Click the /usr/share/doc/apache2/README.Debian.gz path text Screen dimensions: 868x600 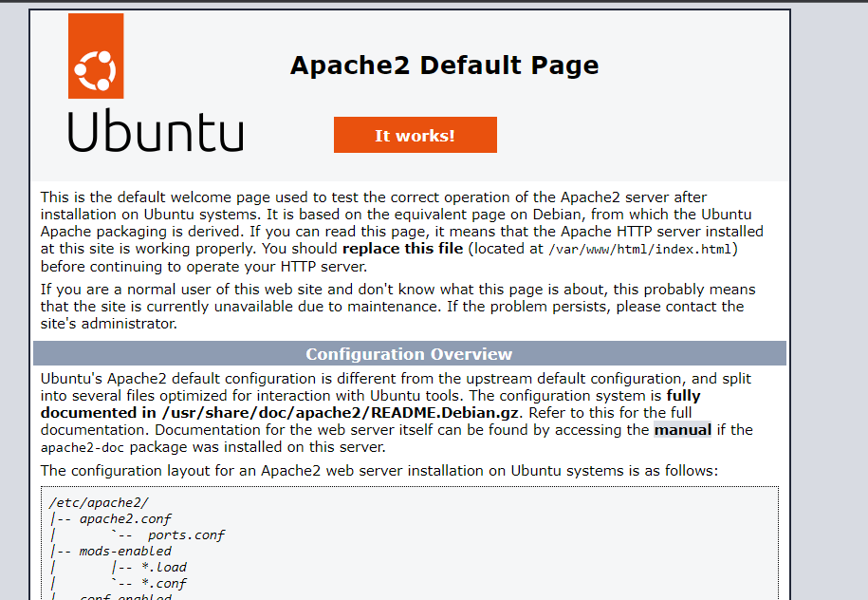coord(340,413)
